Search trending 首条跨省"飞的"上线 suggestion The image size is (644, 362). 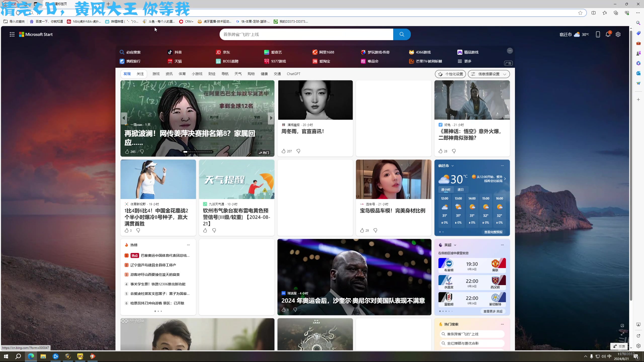coord(472,334)
